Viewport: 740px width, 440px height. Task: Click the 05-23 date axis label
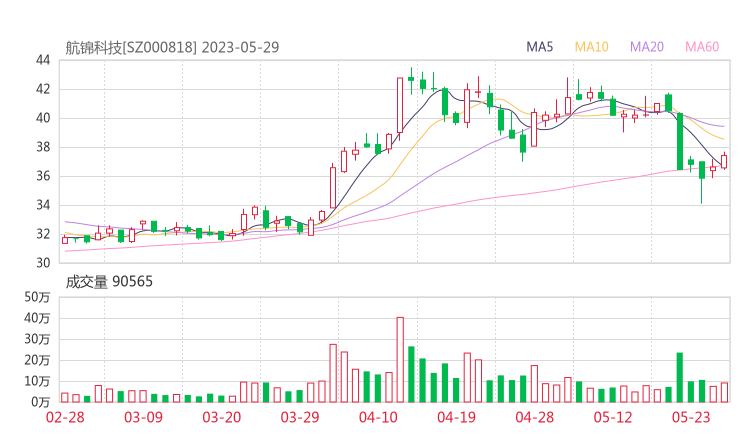pyautogui.click(x=691, y=417)
